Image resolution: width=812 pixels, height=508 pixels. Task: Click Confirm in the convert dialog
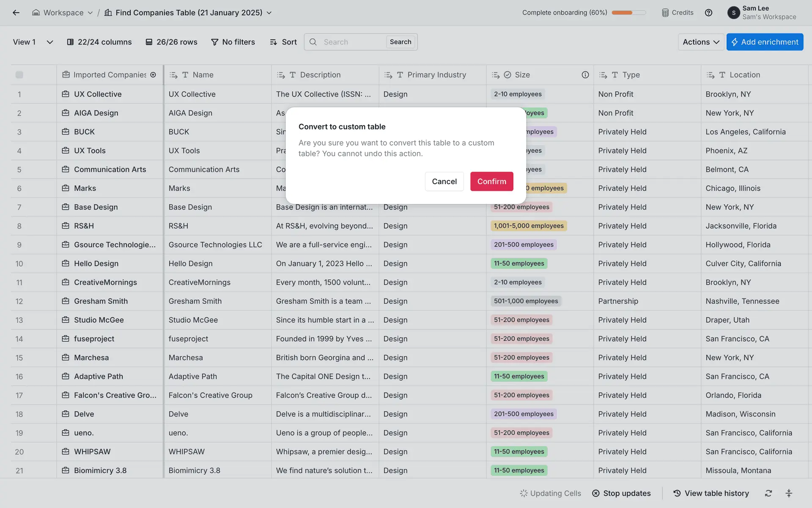(x=491, y=181)
